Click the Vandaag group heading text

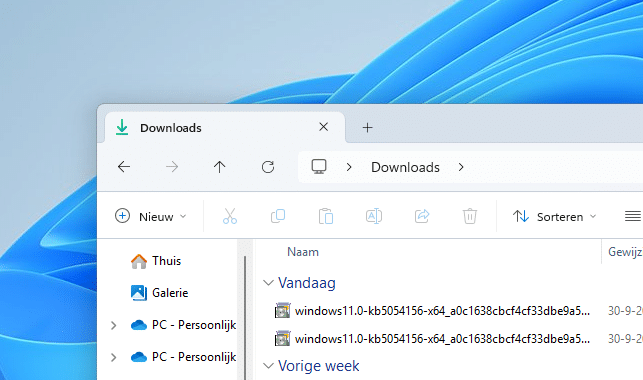[x=307, y=283]
